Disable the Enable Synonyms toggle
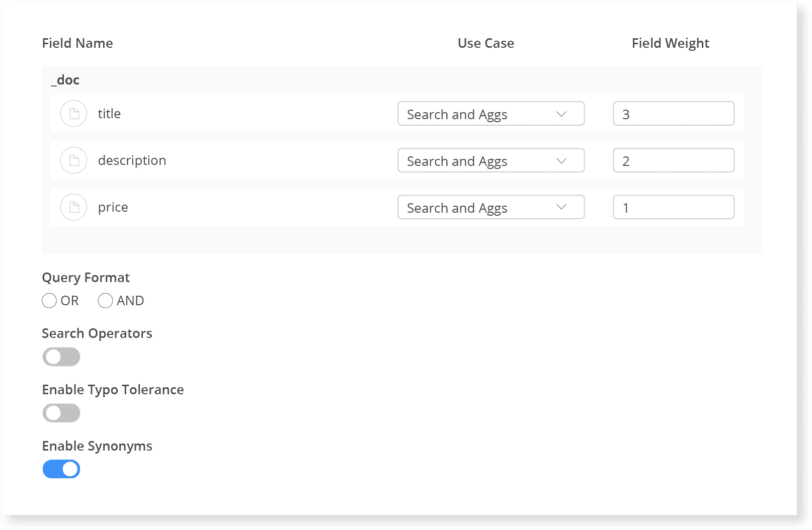 pos(61,469)
